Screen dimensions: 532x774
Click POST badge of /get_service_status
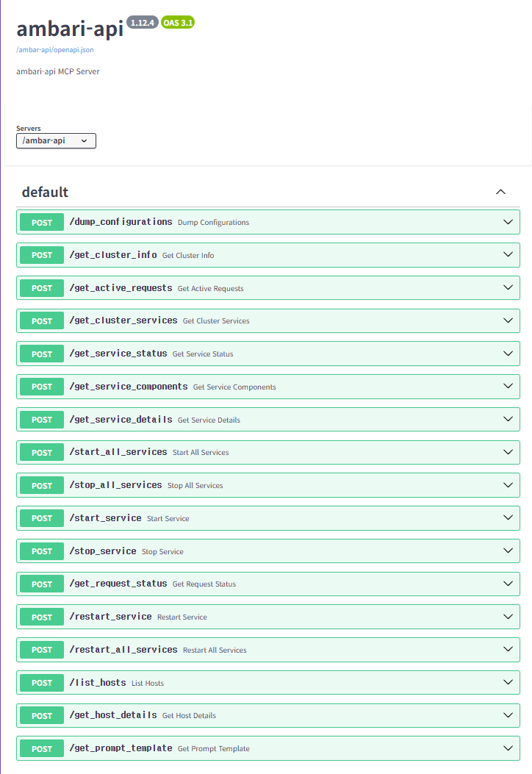coord(42,354)
